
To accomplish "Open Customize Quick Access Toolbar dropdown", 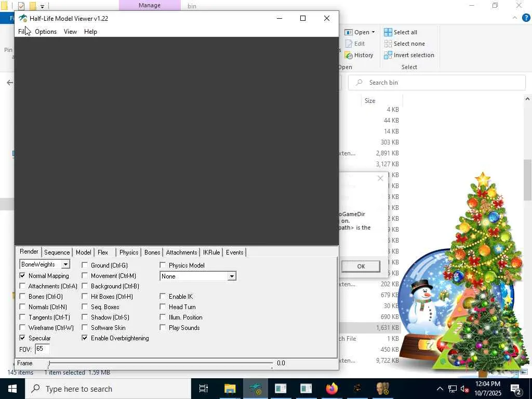I will pyautogui.click(x=42, y=6).
